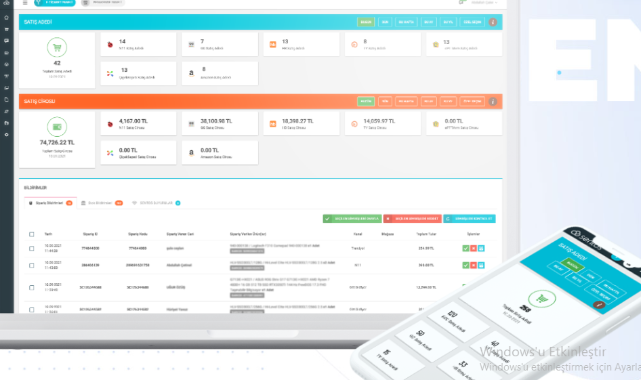
Task: Click the teal pill button in the top bar
Action: point(55,2)
